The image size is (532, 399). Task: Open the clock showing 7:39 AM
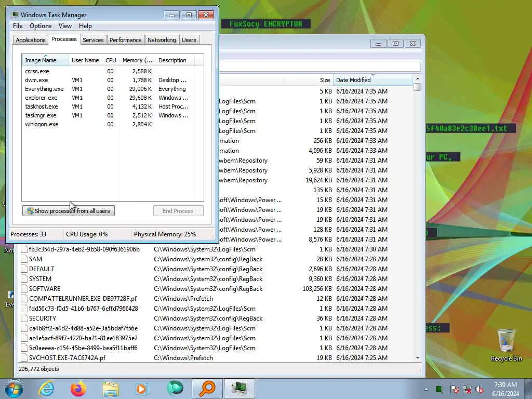coord(506,389)
